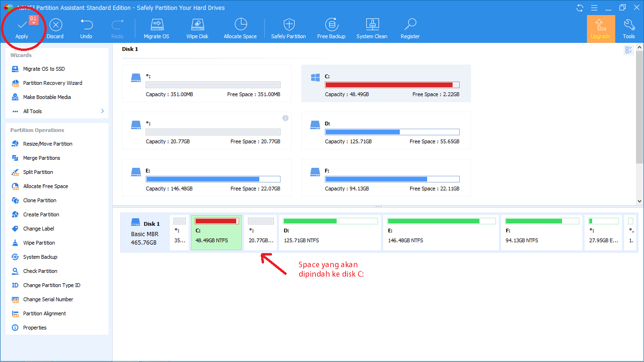Select E: 146.48GB NTFS block in disk map

click(441, 233)
